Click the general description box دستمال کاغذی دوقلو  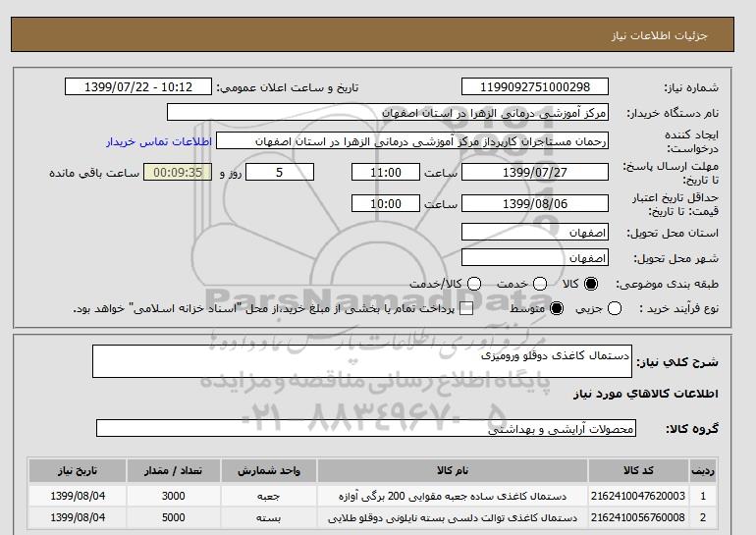click(x=362, y=361)
